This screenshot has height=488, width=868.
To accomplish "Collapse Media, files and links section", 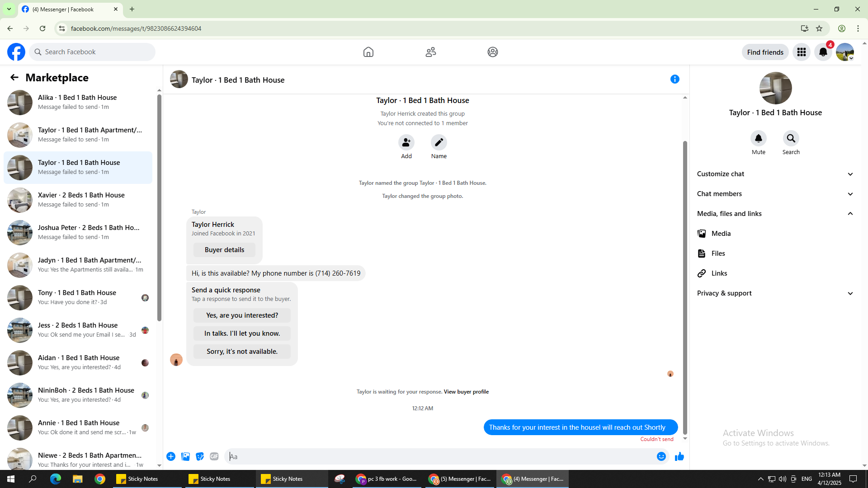I will pos(775,214).
